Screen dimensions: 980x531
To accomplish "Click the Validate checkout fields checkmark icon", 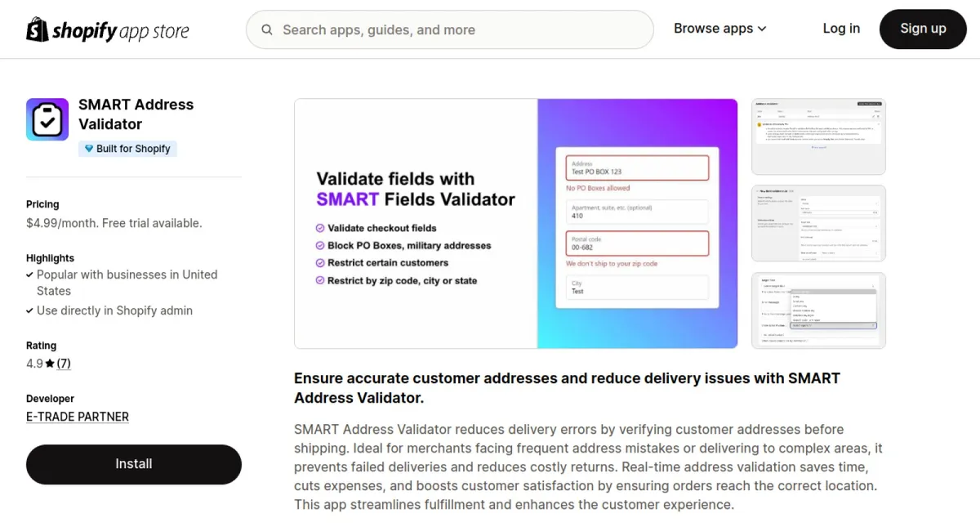I will tap(320, 228).
